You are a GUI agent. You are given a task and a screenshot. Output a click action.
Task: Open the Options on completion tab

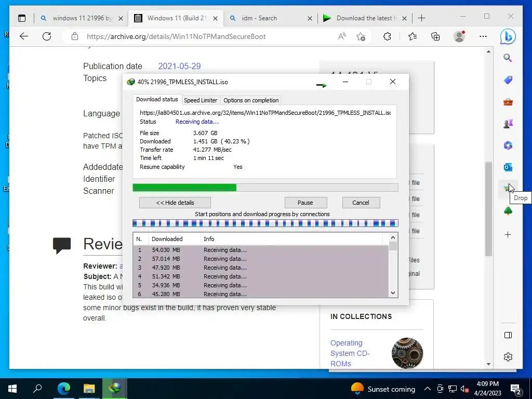click(x=251, y=100)
